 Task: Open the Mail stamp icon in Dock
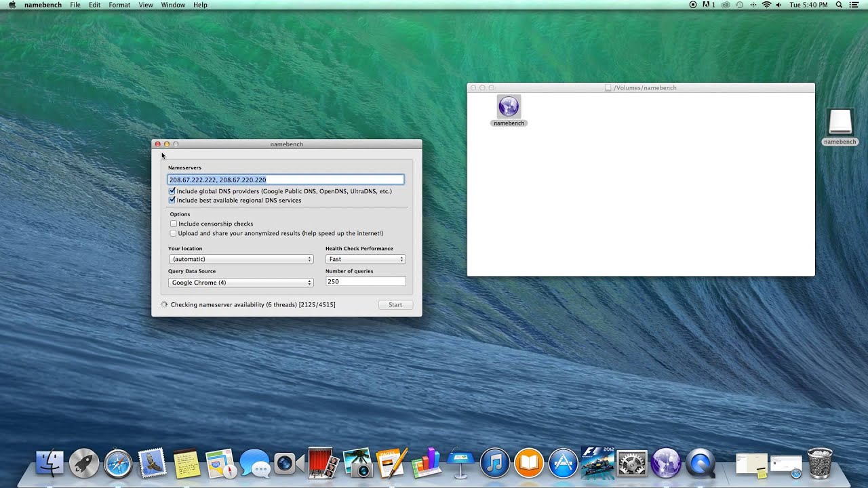[x=152, y=464]
